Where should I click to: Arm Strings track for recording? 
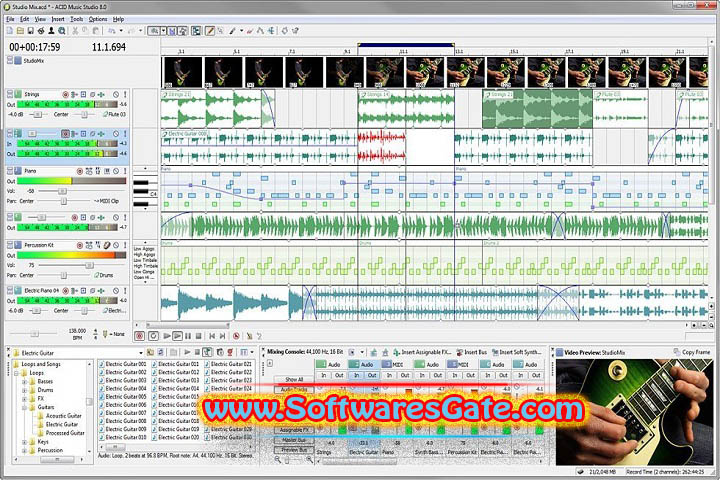click(x=65, y=94)
